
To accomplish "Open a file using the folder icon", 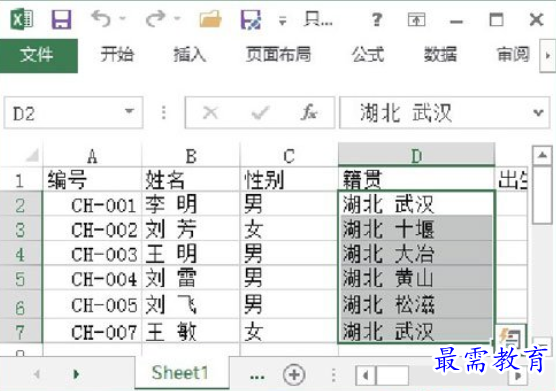I will tap(211, 19).
